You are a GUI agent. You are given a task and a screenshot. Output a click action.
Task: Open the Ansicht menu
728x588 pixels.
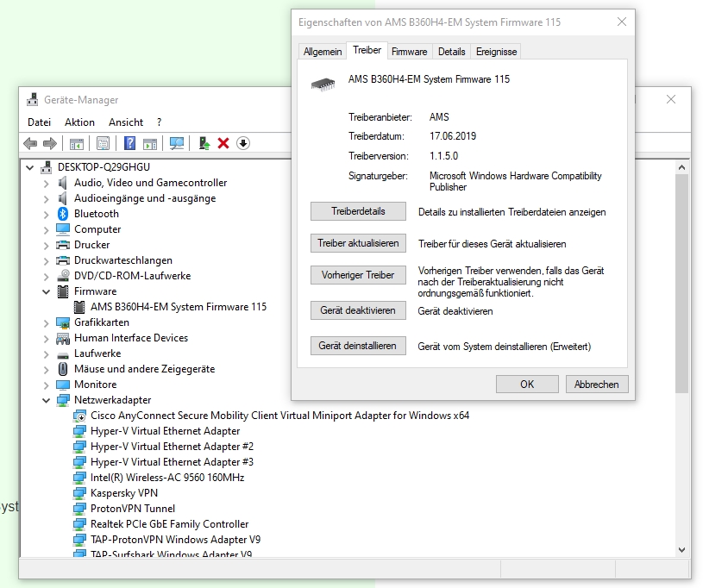(x=126, y=122)
